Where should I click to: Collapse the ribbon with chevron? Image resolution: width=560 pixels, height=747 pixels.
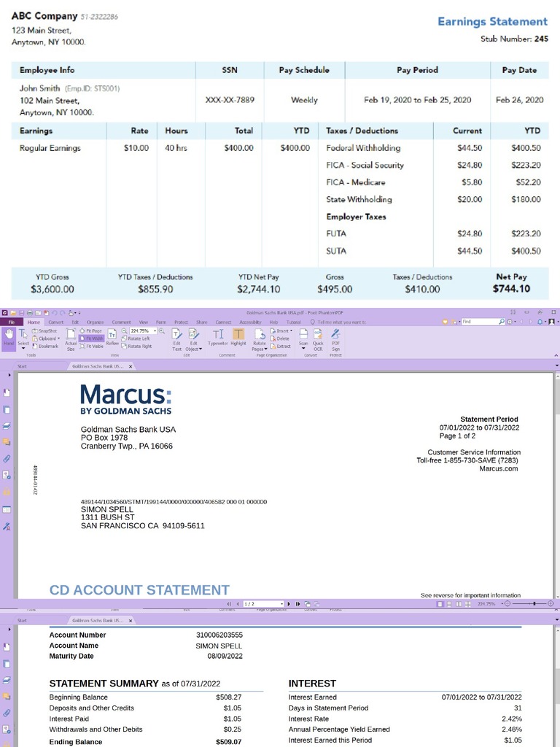[556, 355]
